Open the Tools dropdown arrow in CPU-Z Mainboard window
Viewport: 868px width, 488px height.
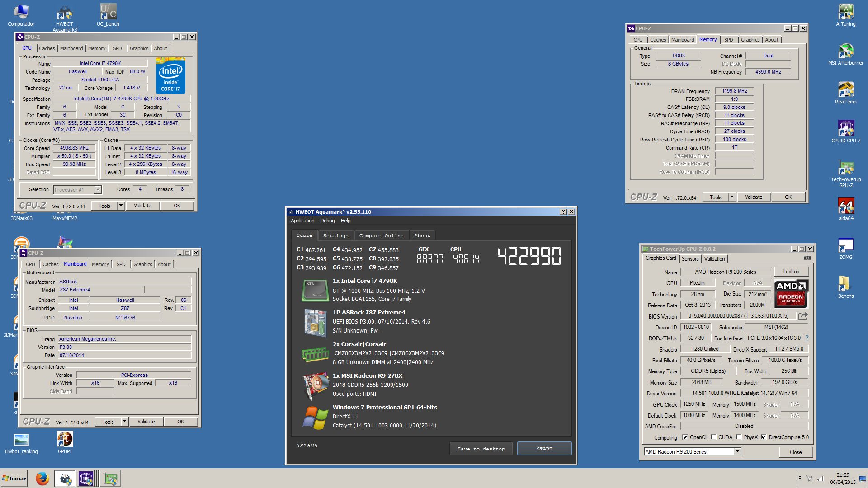pyautogui.click(x=124, y=422)
